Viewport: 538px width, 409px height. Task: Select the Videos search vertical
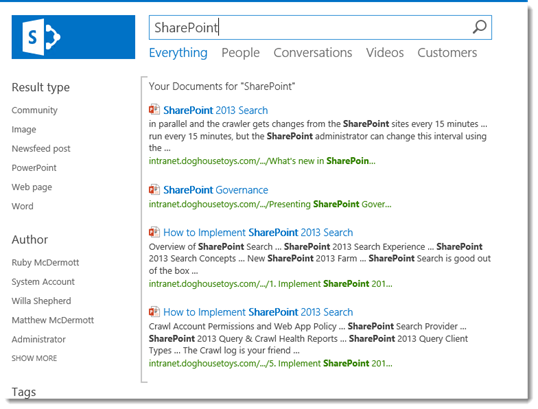point(385,53)
